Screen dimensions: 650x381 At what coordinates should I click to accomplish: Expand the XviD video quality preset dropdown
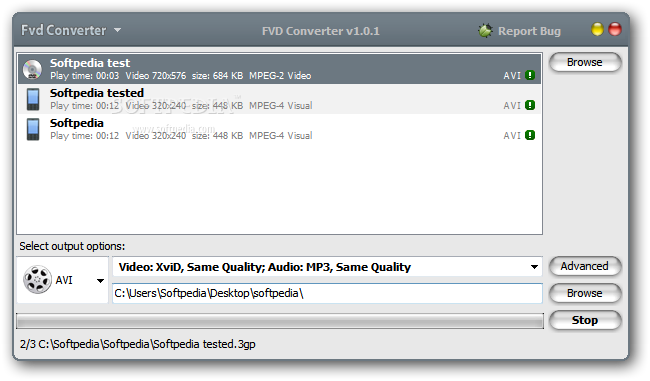(x=534, y=267)
